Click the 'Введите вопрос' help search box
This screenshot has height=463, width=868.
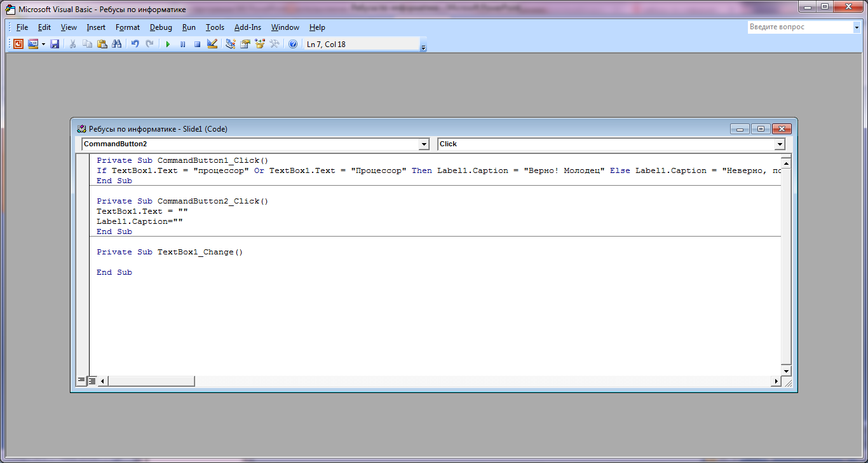[x=799, y=27]
